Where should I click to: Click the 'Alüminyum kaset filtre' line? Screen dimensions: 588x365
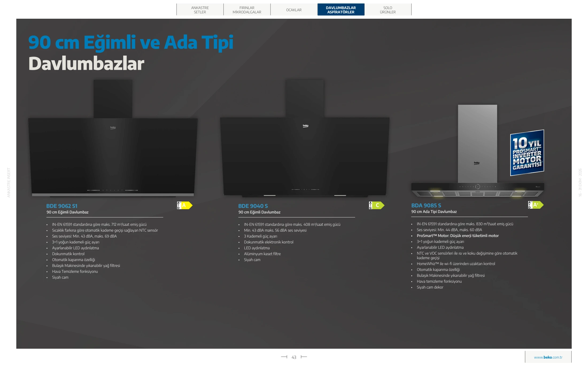coord(262,254)
